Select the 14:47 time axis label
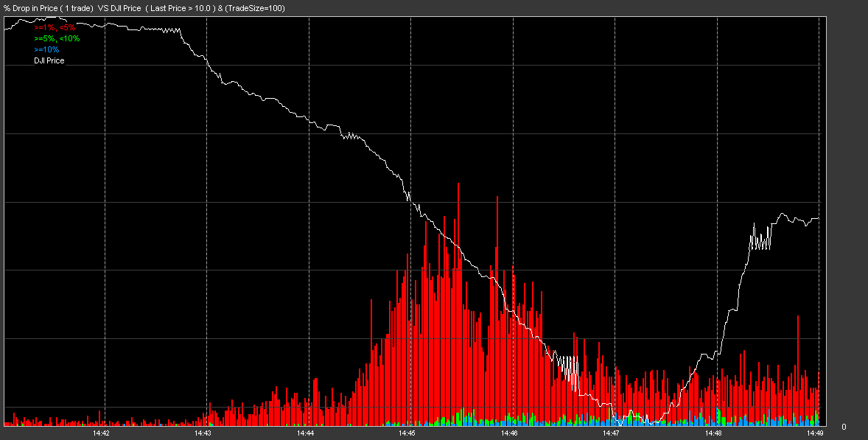Image resolution: width=868 pixels, height=440 pixels. click(611, 433)
